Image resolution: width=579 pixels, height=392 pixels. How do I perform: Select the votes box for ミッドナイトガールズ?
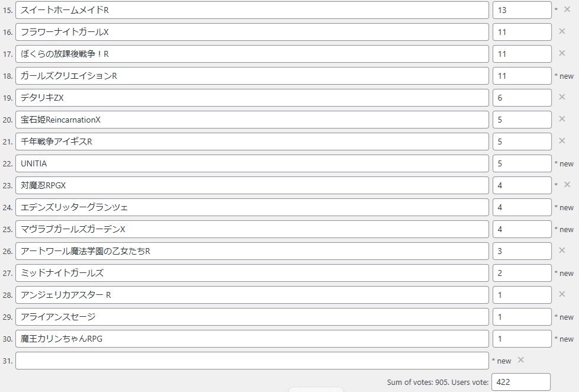[521, 273]
